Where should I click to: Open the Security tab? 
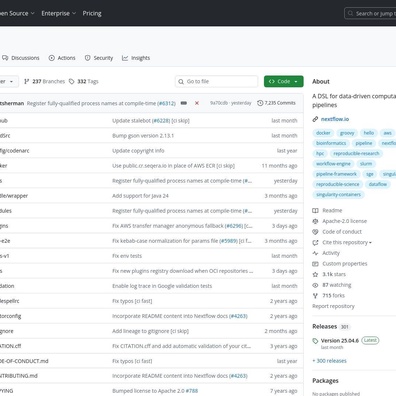99,58
